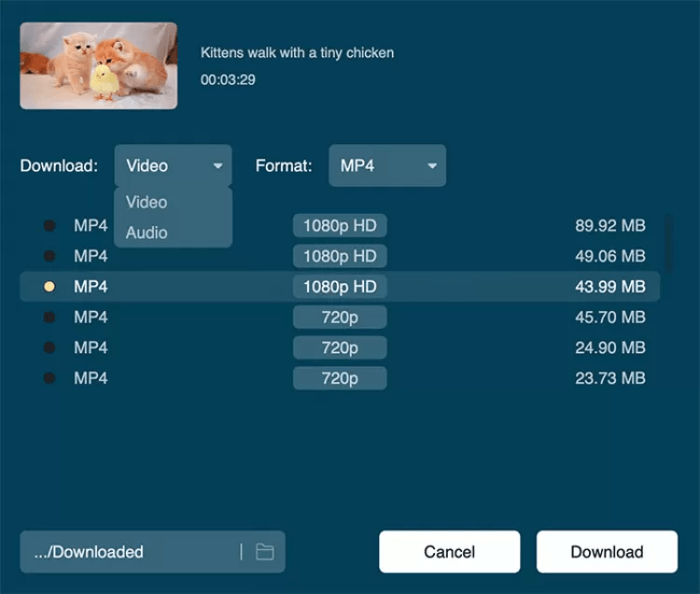Select the 23.73 MB 720p radio button
This screenshot has height=594, width=700.
(x=49, y=378)
